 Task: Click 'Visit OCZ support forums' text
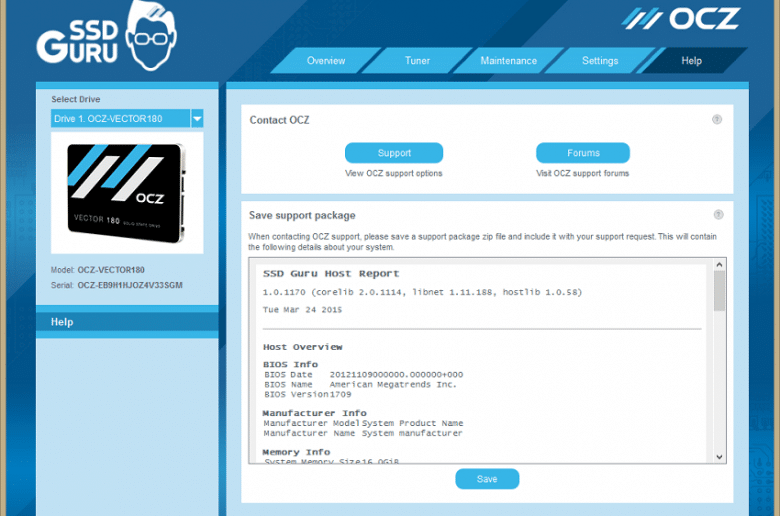coord(583,173)
